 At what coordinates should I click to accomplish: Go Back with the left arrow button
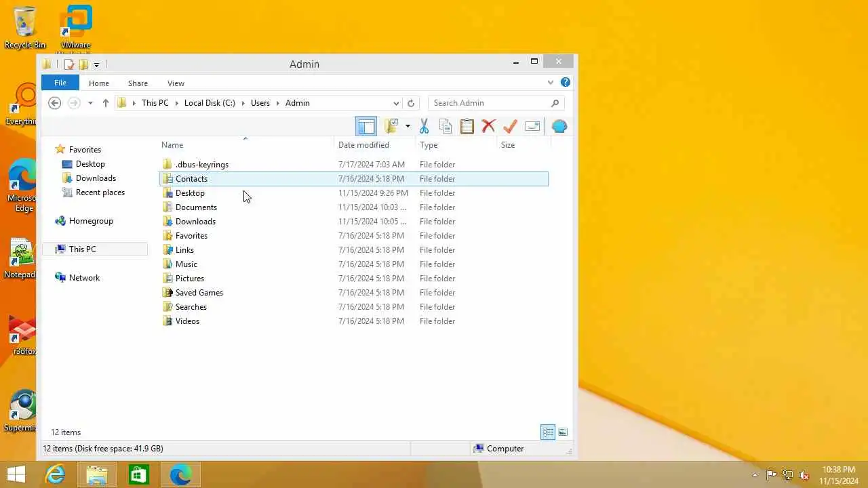coord(55,103)
